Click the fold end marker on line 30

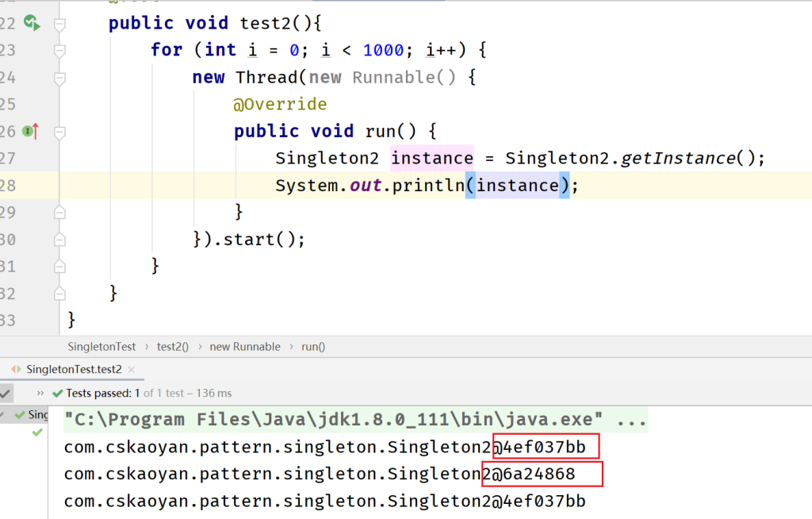[59, 240]
